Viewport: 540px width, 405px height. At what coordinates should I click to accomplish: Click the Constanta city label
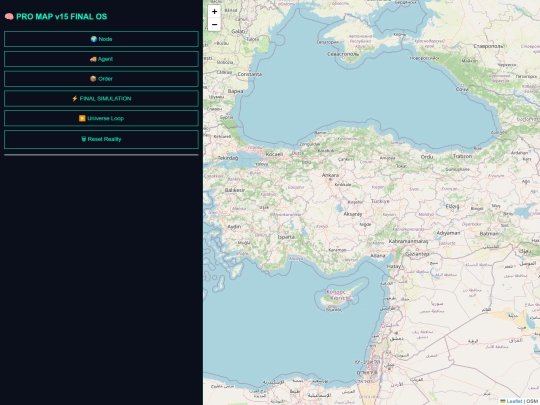click(x=250, y=74)
